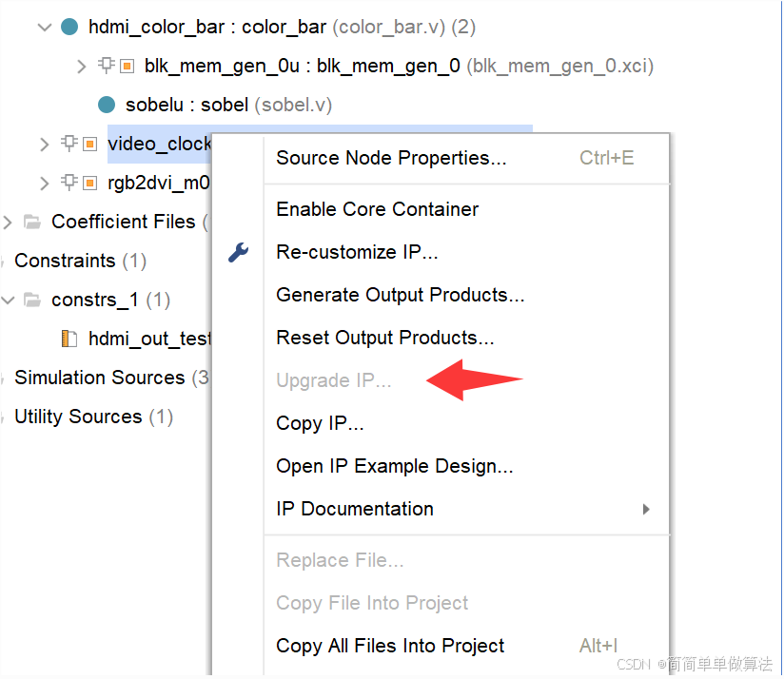784x679 pixels.
Task: Open Source Node Properties from context menu
Action: click(x=466, y=159)
